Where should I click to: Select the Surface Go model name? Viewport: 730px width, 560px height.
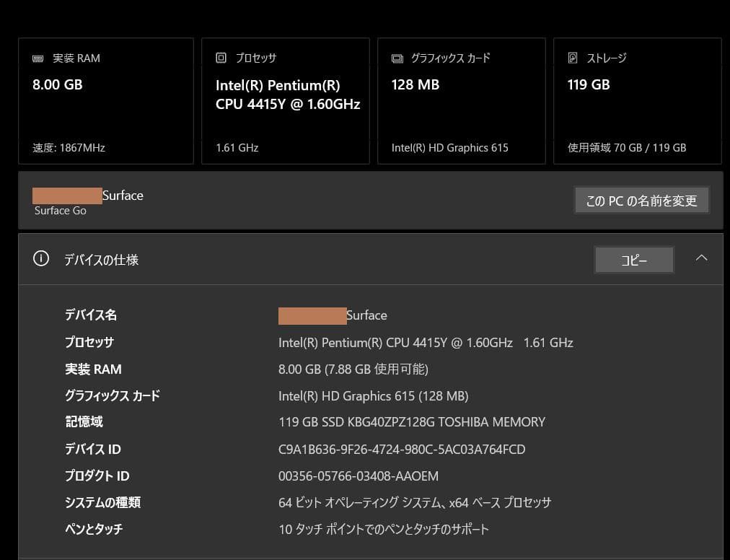[x=61, y=211]
